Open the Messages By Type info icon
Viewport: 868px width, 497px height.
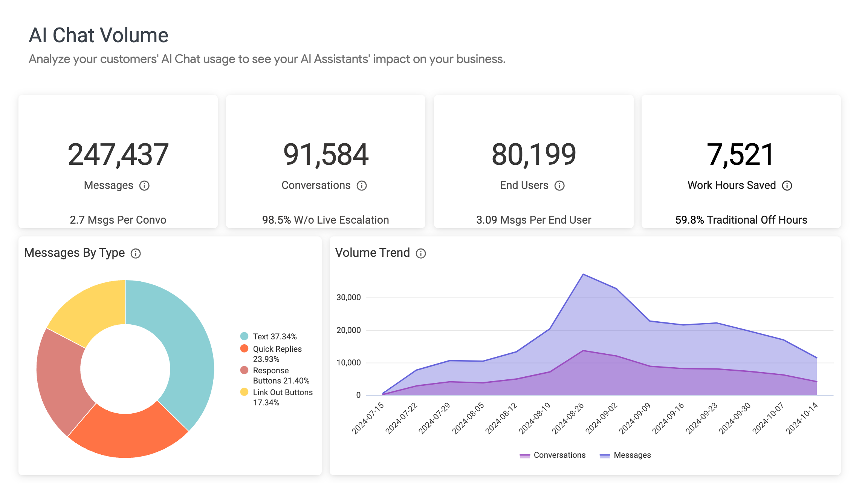pos(136,253)
